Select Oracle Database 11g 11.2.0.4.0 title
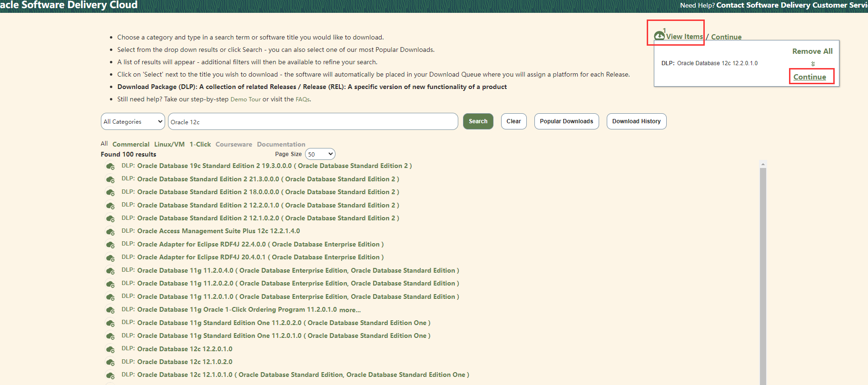 [298, 271]
